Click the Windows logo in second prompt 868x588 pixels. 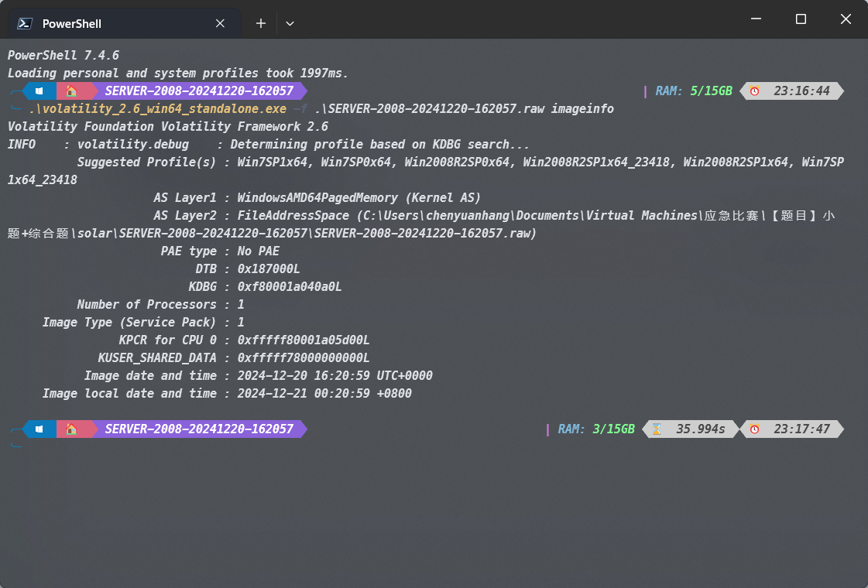click(39, 429)
